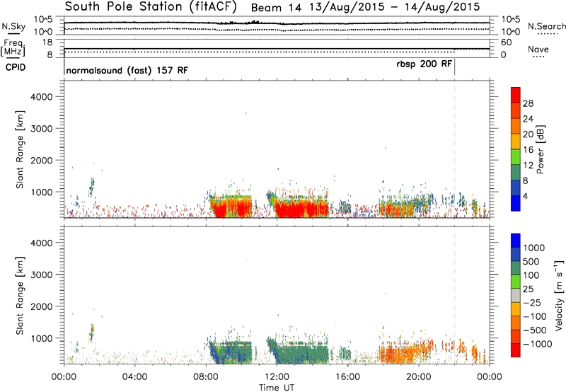Click the '60' Nave axis tick label
Screen dimensions: 566x392
pos(506,42)
